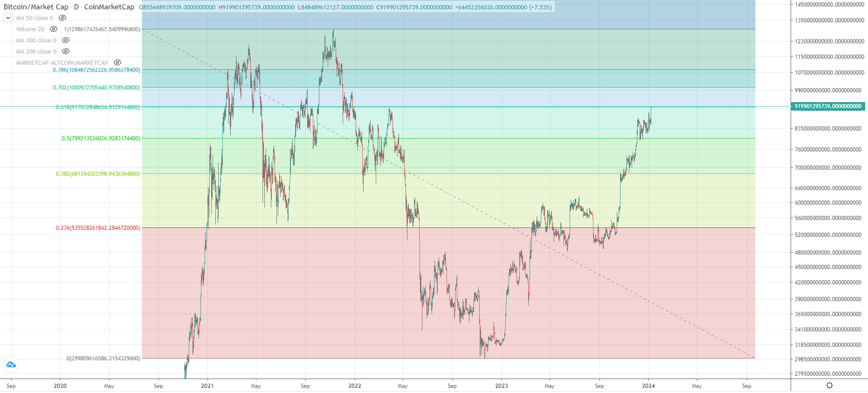Click the blue cloud snapshot icon
Viewport: 868px width, 393px height.
coord(11,365)
